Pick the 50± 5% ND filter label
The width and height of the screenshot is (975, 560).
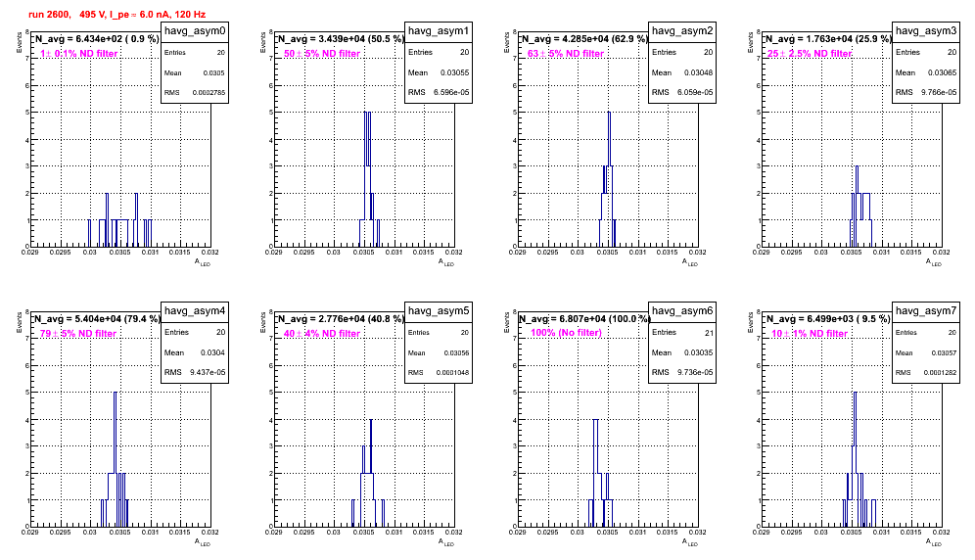click(x=322, y=54)
